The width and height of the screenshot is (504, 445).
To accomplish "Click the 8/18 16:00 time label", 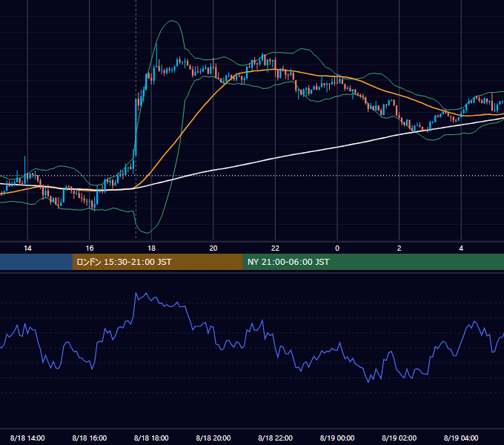I will click(x=90, y=438).
